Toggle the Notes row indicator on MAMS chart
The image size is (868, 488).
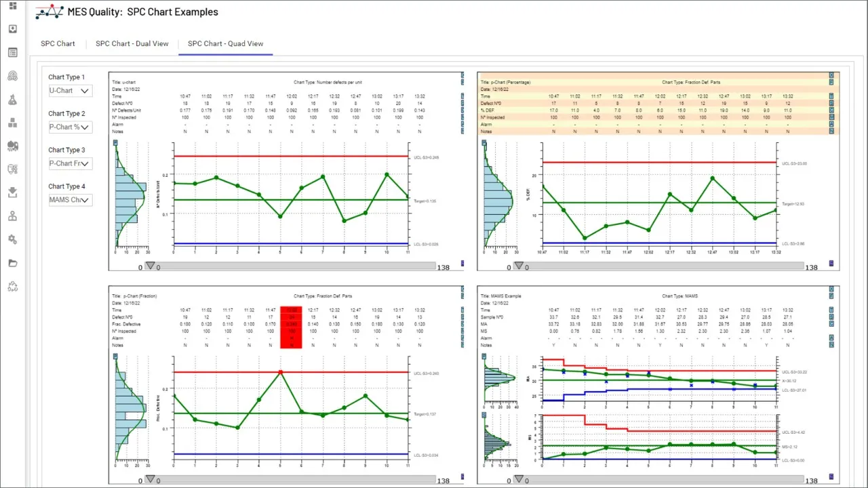point(831,345)
